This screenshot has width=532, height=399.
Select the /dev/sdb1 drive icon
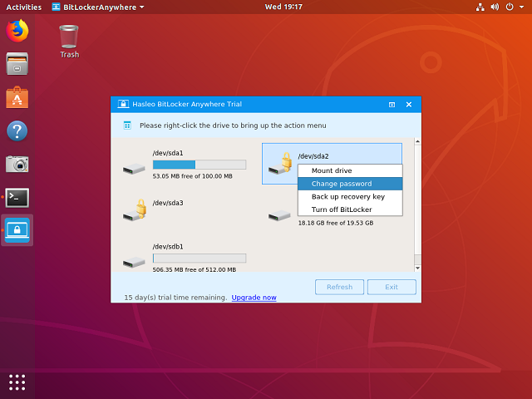134,263
